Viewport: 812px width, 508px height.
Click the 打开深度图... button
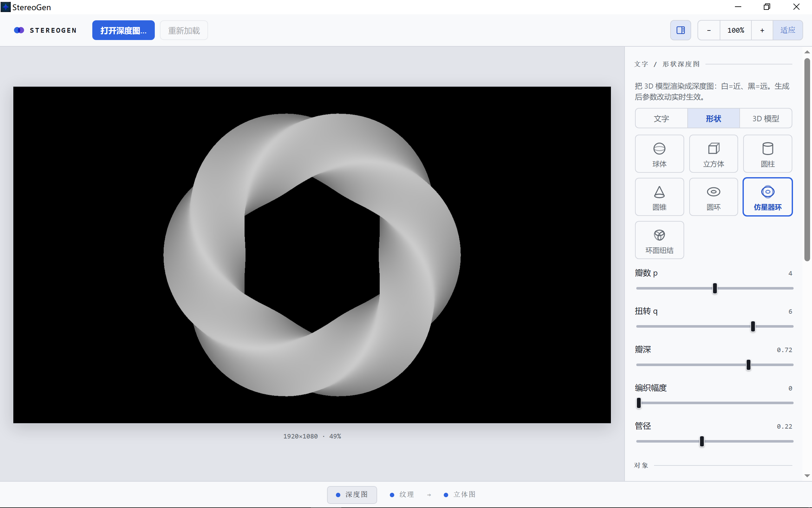point(123,30)
